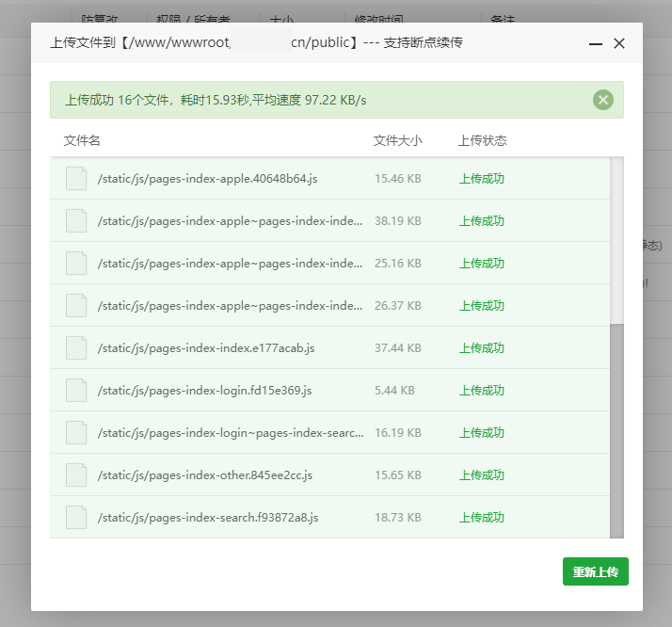This screenshot has height=627, width=672.
Task: Close the upload dialog with the X
Action: tap(618, 43)
